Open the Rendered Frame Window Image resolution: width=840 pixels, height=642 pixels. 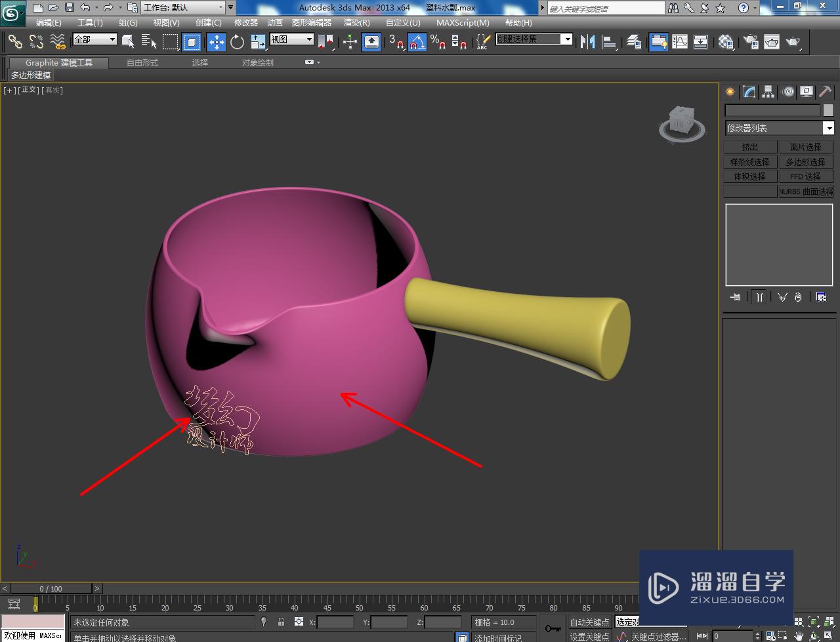click(772, 42)
